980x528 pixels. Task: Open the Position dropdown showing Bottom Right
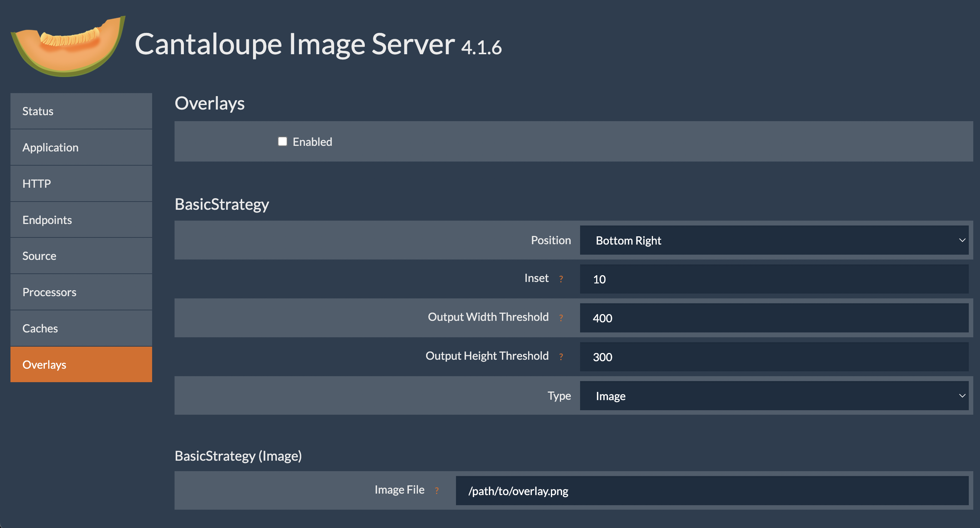(x=774, y=240)
